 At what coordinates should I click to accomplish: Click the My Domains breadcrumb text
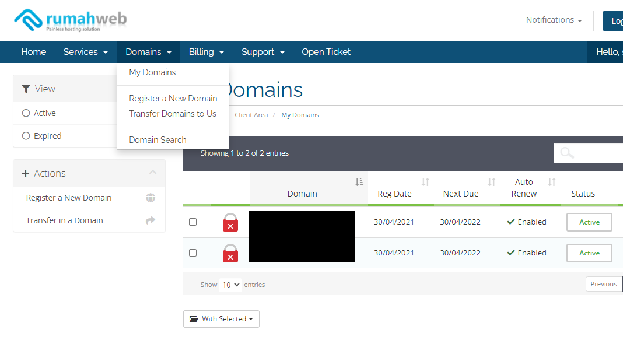point(300,115)
